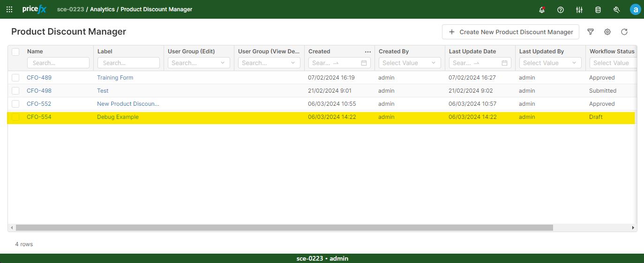Sort by the Label column header
This screenshot has height=263, width=644.
pos(105,51)
